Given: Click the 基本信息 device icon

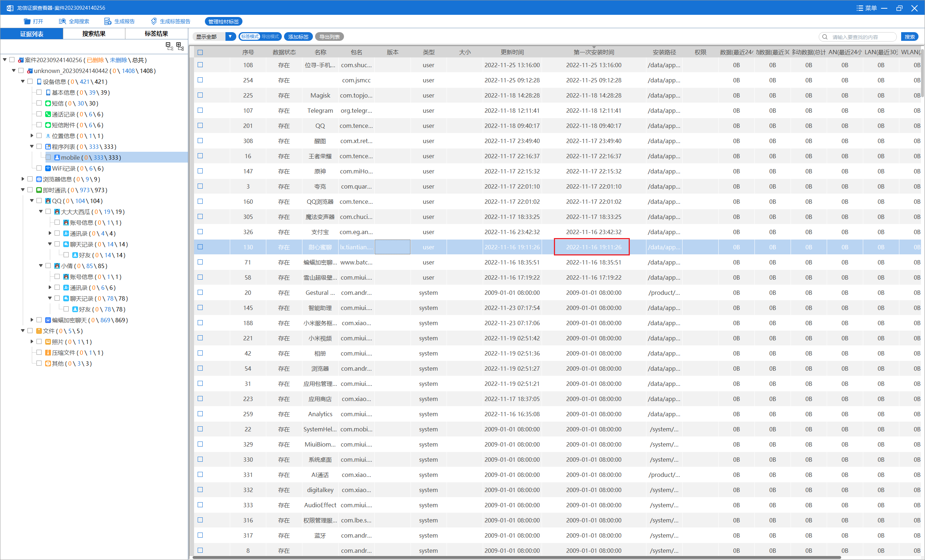Looking at the screenshot, I should coord(48,92).
